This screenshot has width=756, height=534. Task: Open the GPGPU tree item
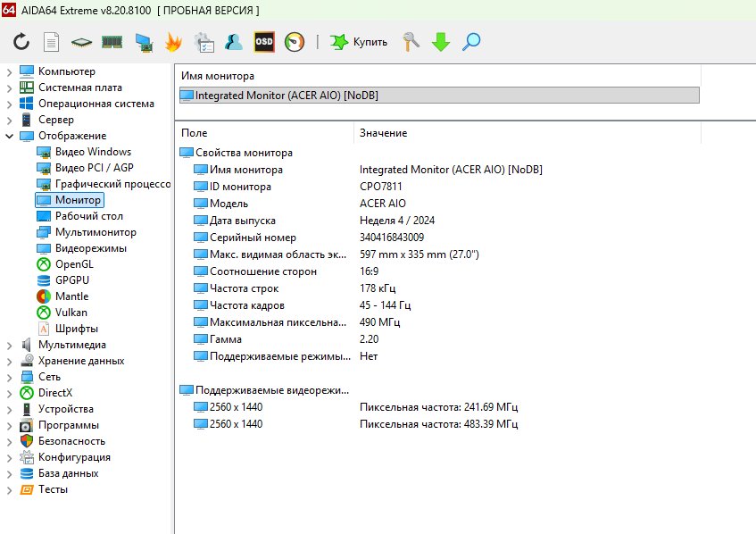tap(63, 280)
